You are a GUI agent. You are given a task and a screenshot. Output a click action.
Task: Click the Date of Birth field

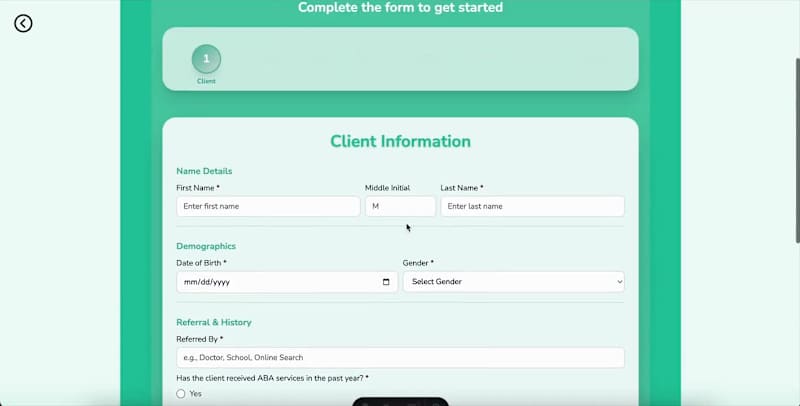(287, 282)
